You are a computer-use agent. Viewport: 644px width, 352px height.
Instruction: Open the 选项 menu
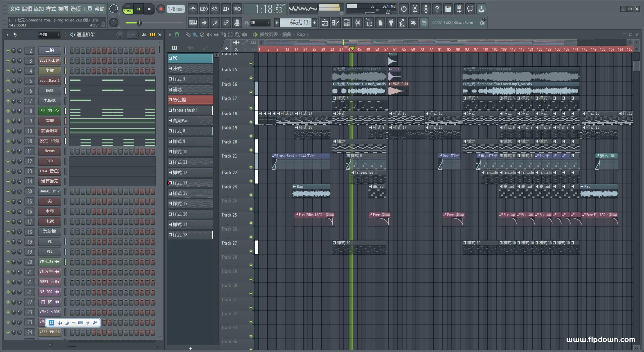[x=75, y=9]
